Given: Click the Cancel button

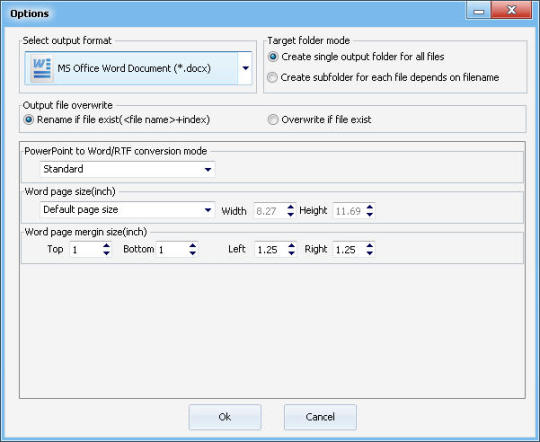Looking at the screenshot, I should 320,417.
